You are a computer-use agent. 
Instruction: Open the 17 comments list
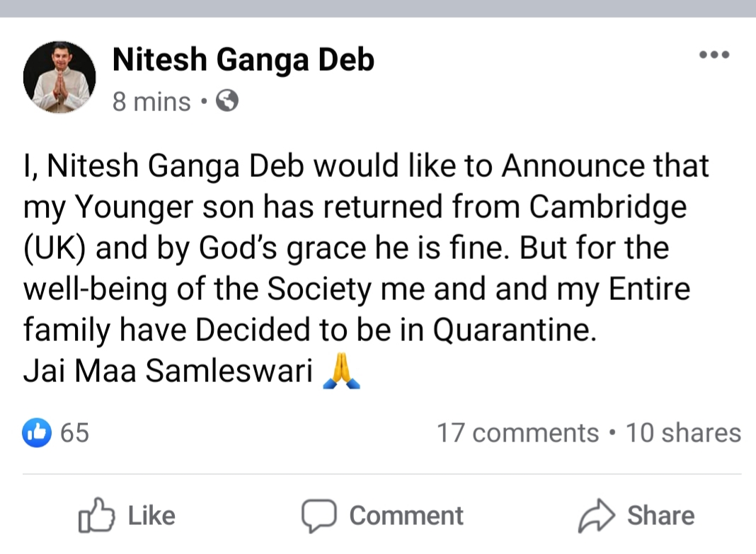[x=517, y=433]
